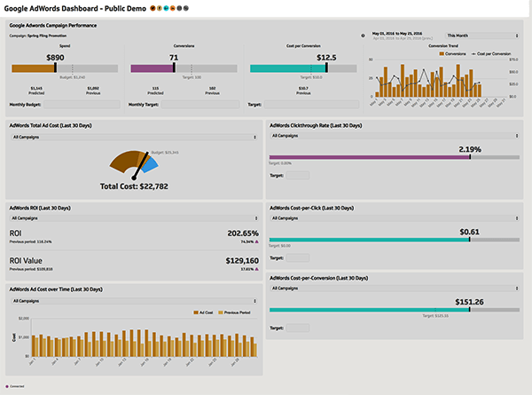Click the Conversion Trend chart title
The height and width of the screenshot is (395, 532).
click(x=443, y=46)
